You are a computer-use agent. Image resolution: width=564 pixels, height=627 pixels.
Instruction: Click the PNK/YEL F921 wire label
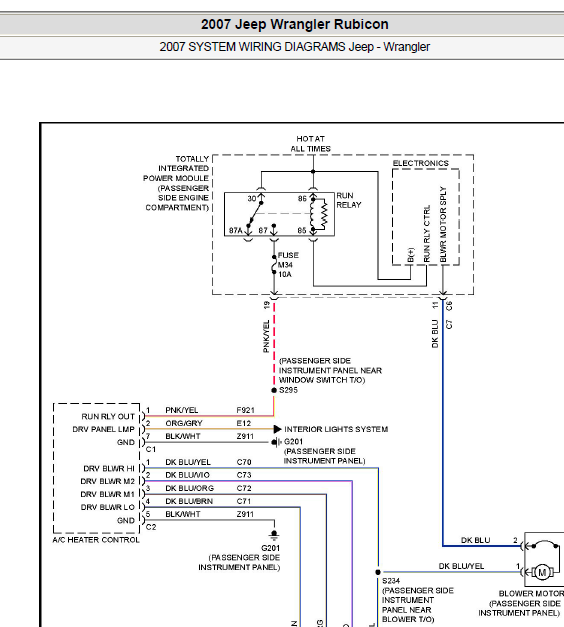coord(210,410)
